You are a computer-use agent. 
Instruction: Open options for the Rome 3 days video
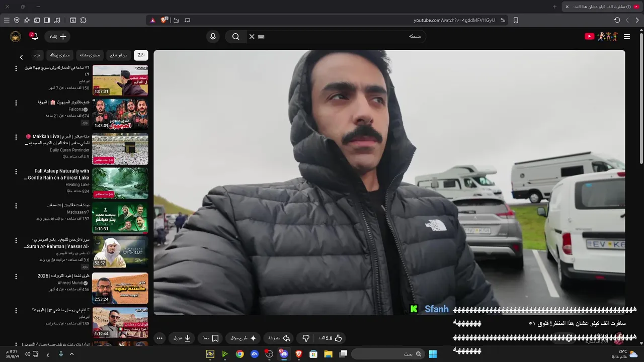(x=16, y=310)
